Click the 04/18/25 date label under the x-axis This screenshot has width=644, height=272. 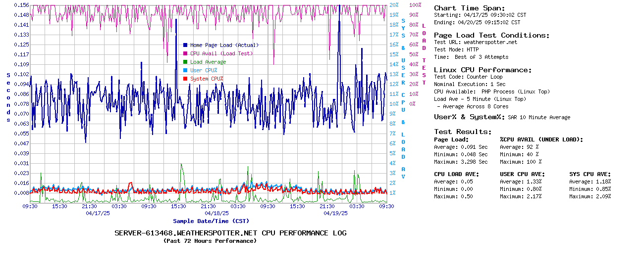(216, 213)
